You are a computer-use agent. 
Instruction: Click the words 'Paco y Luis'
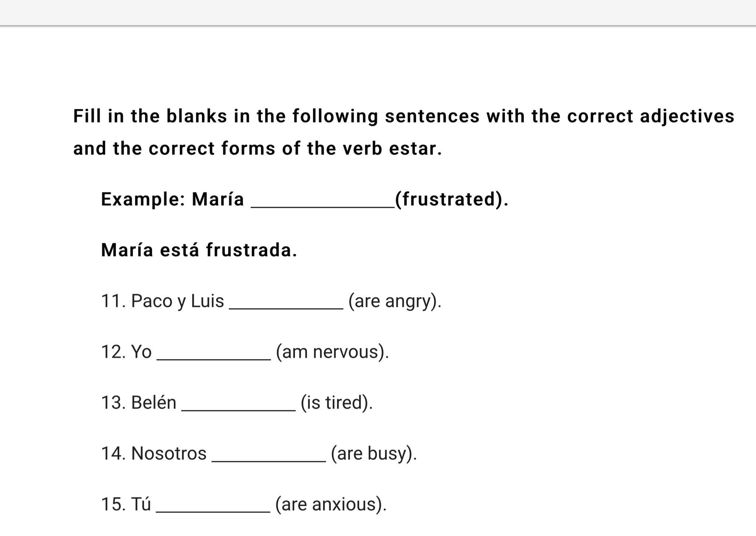tap(178, 301)
